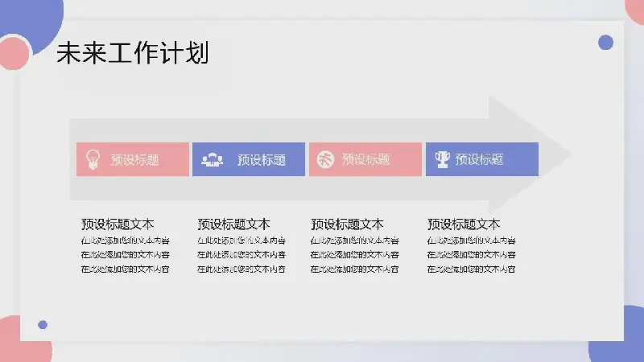Select the slide title 未来工作计划
The width and height of the screenshot is (644, 362).
(x=133, y=53)
